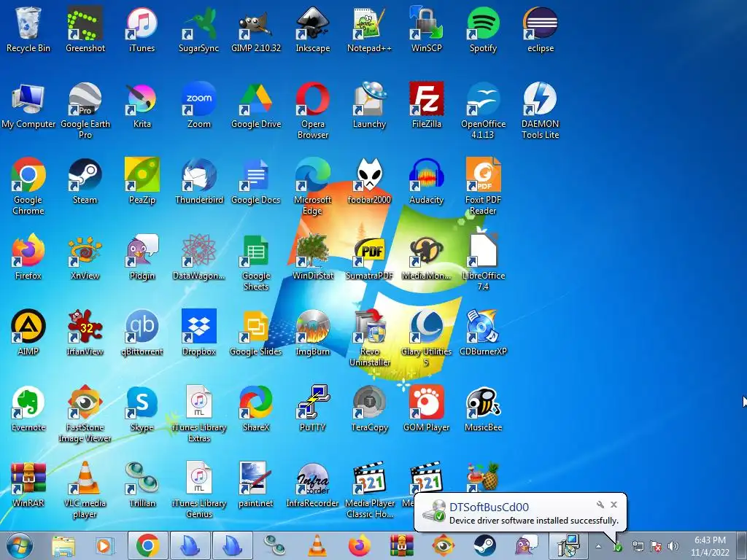747x560 pixels.
Task: Click the CDBurnerXP desktop icon
Action: [483, 332]
